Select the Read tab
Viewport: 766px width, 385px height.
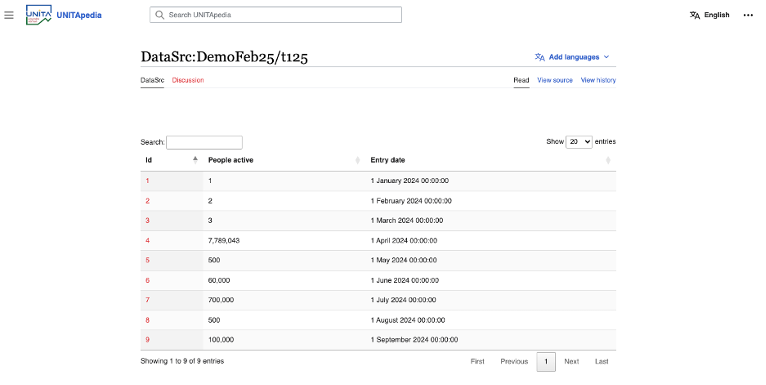(521, 80)
